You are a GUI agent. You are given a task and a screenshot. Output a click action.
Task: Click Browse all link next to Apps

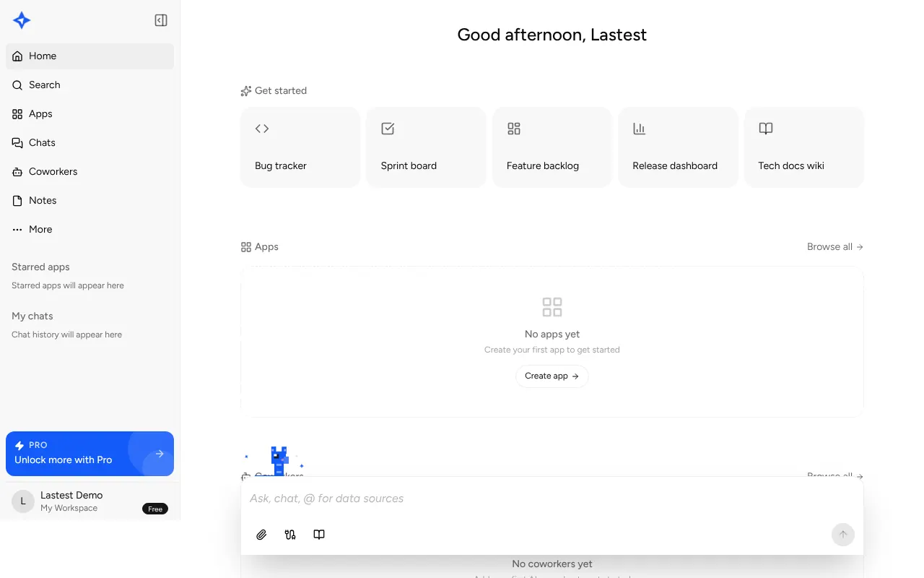pos(835,246)
